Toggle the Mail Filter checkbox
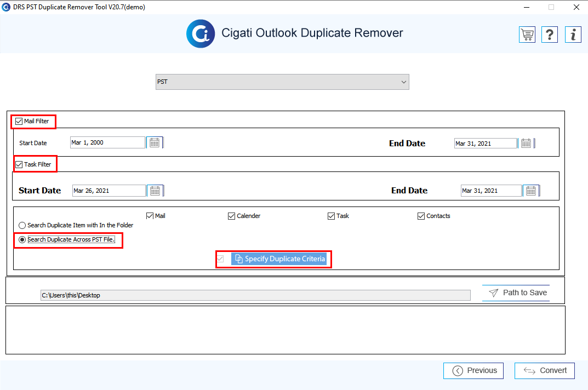This screenshot has height=390, width=588. (x=19, y=121)
